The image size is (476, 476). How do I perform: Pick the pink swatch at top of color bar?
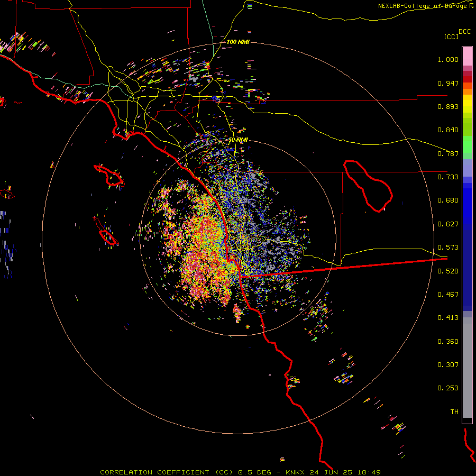(467, 56)
